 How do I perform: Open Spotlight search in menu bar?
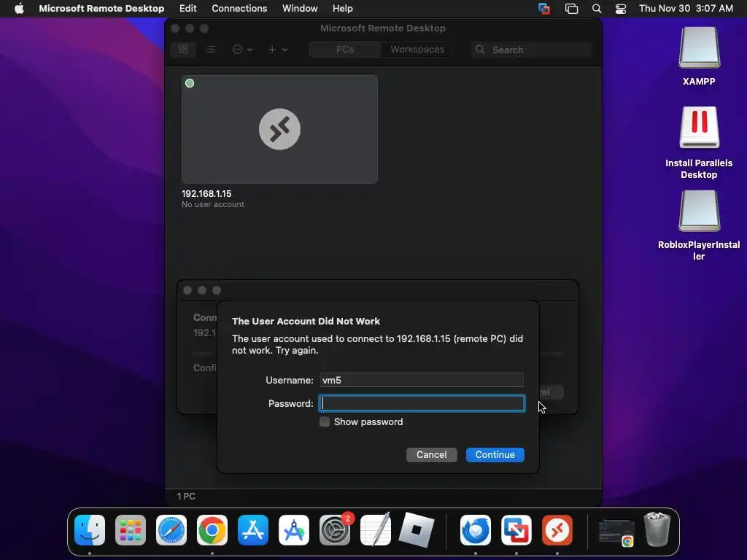click(x=597, y=9)
